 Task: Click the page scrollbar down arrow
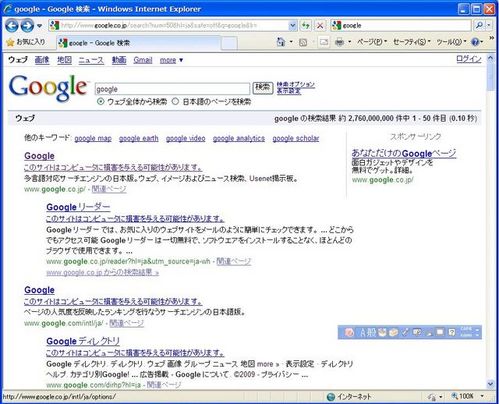pyautogui.click(x=490, y=384)
